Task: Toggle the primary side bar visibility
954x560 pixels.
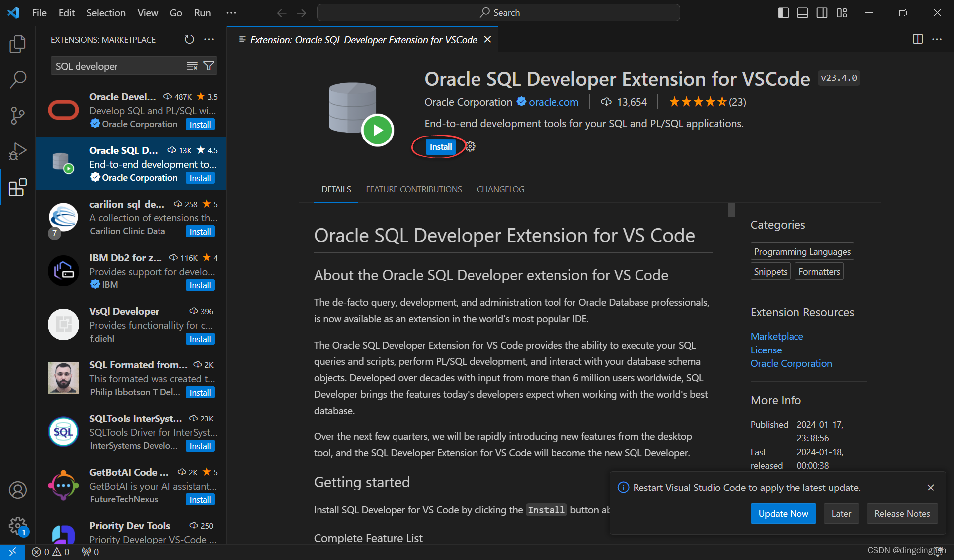Action: pyautogui.click(x=783, y=13)
